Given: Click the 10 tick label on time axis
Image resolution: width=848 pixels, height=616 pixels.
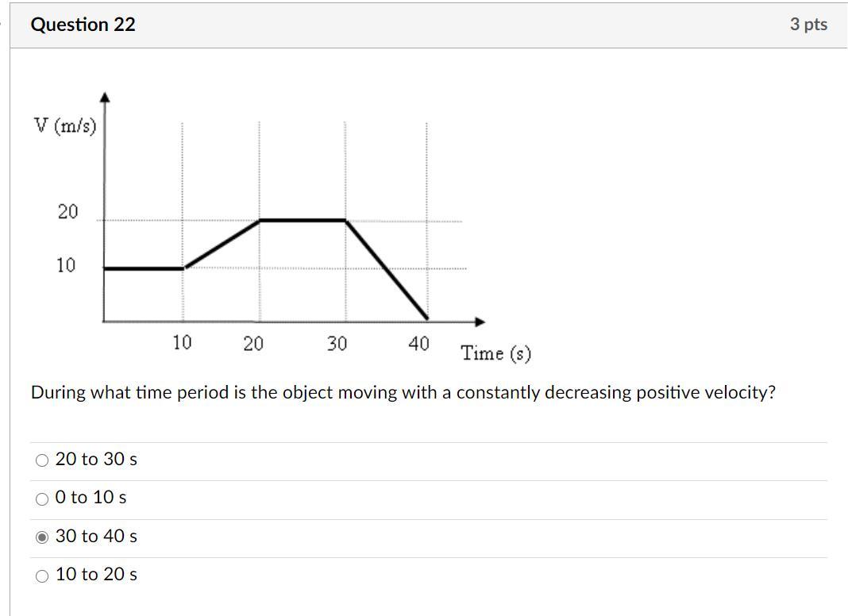Looking at the screenshot, I should pos(182,342).
